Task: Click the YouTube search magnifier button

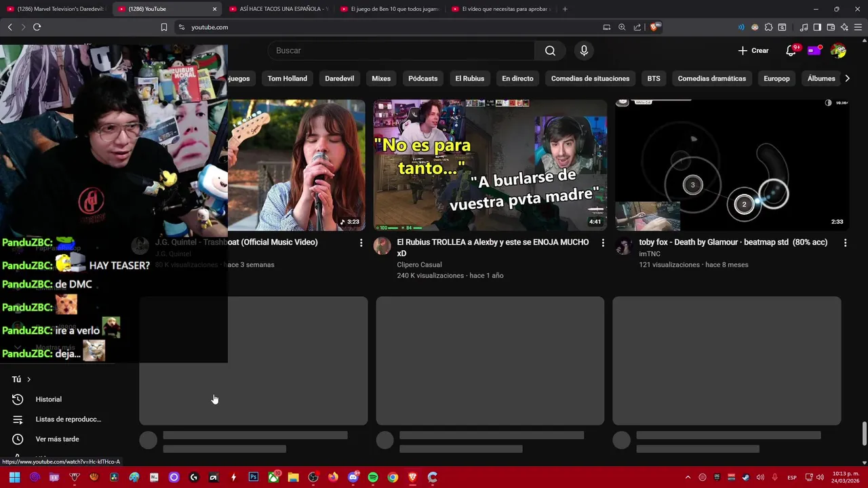Action: [x=550, y=51]
